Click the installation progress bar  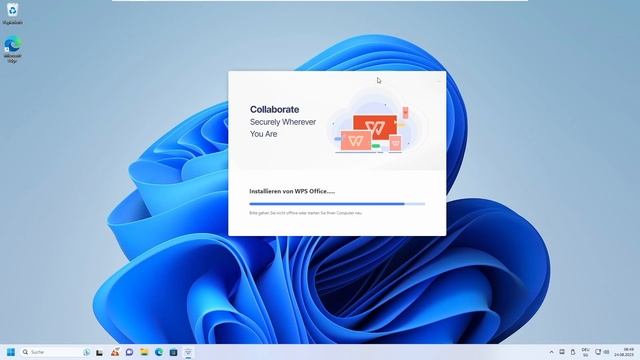337,204
